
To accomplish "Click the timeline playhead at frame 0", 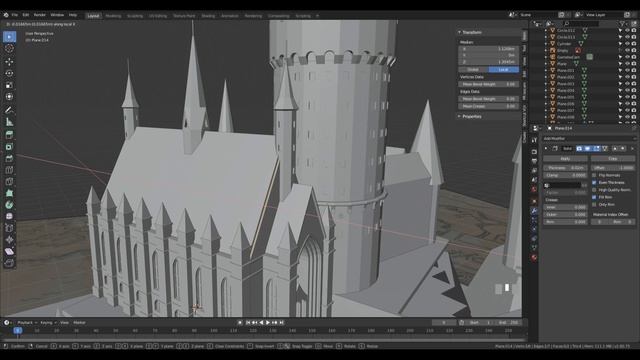I will coord(18,331).
